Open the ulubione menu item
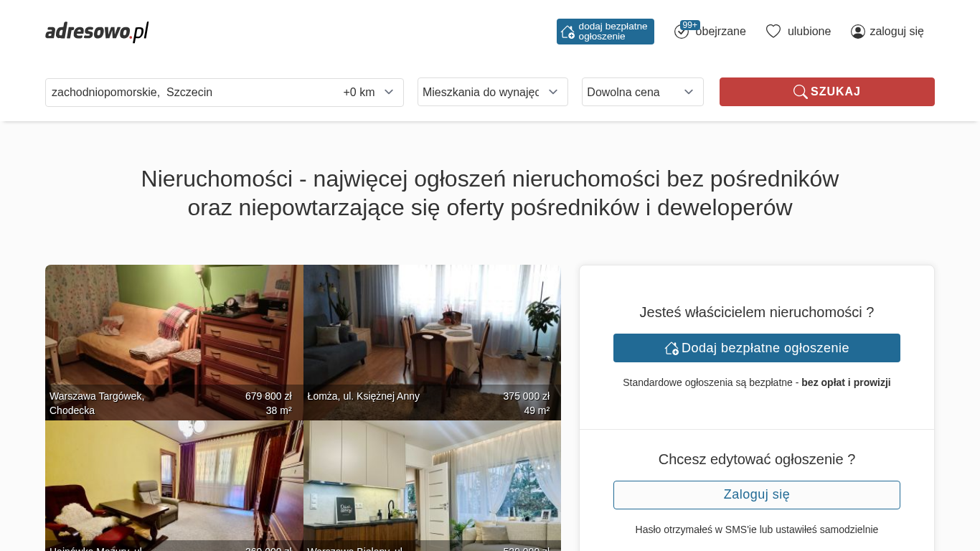The image size is (980, 551). click(x=798, y=32)
